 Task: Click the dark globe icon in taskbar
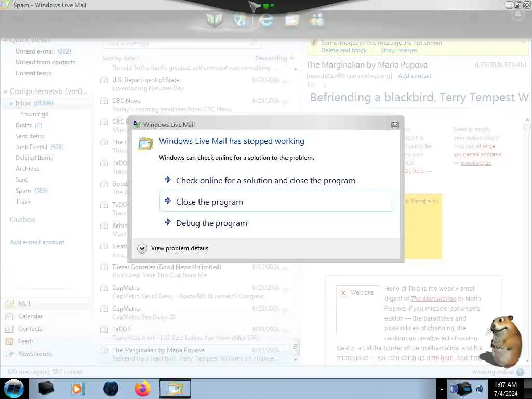tap(111, 389)
